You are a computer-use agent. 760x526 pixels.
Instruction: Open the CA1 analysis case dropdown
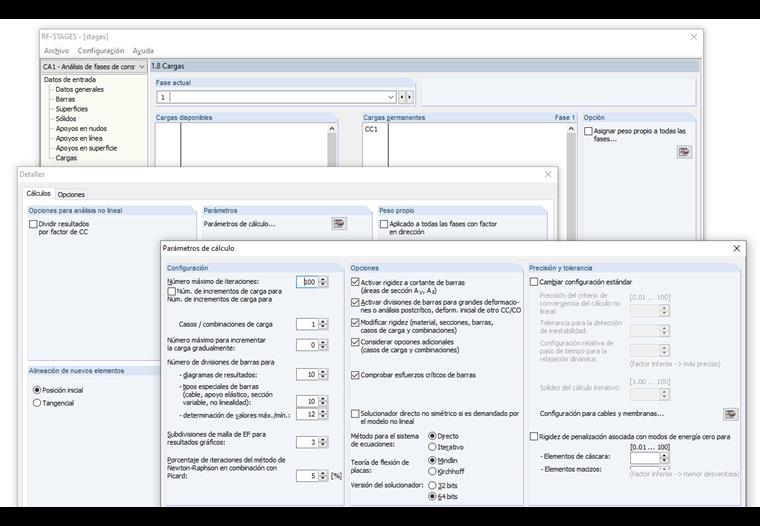point(142,66)
